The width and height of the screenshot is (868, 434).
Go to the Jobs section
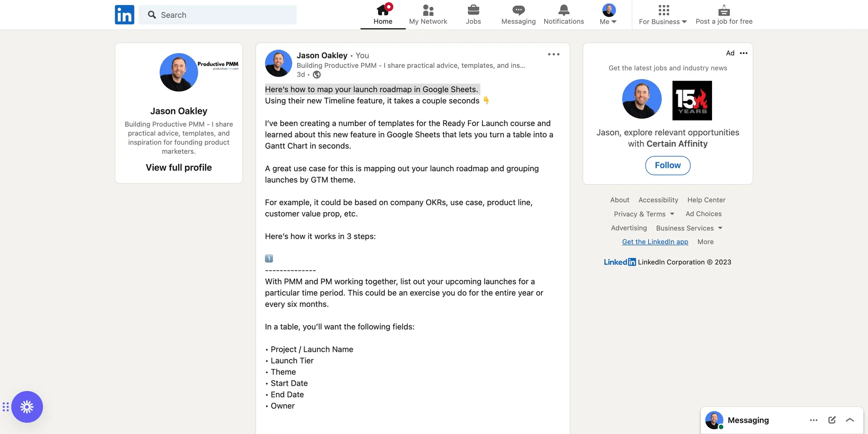click(x=473, y=14)
